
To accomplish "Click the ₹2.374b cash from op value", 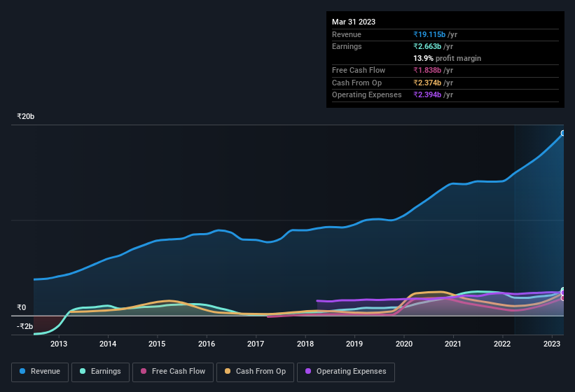I will point(427,83).
